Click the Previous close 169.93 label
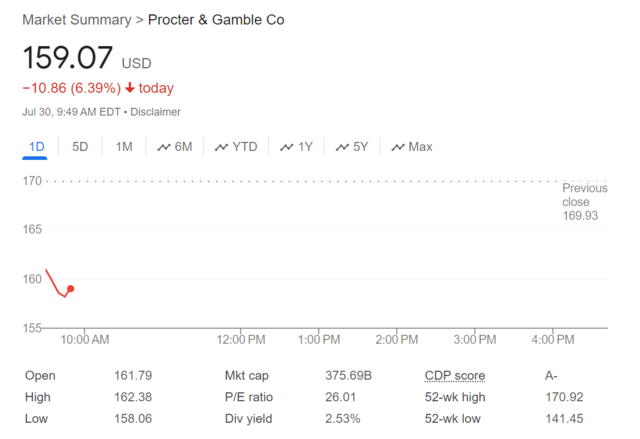640x439 pixels. click(584, 202)
